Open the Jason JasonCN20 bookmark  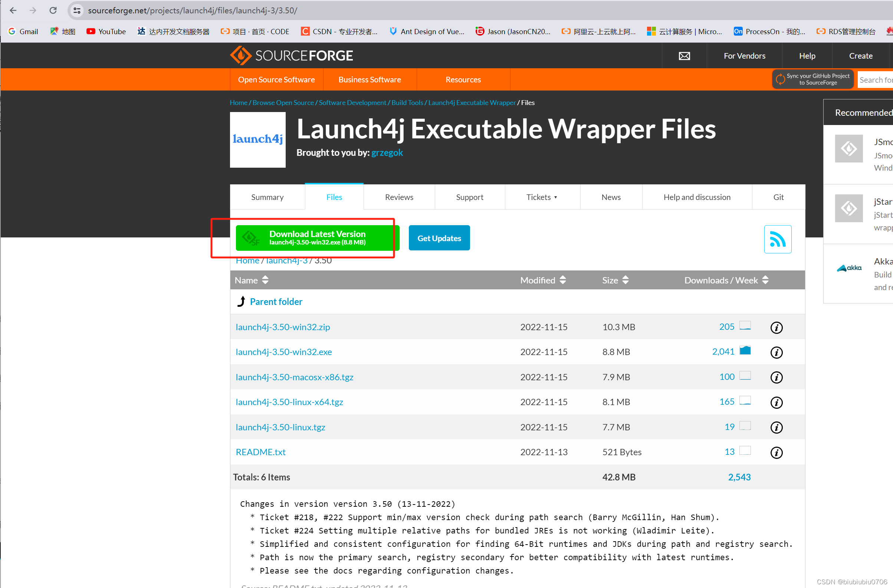[512, 32]
